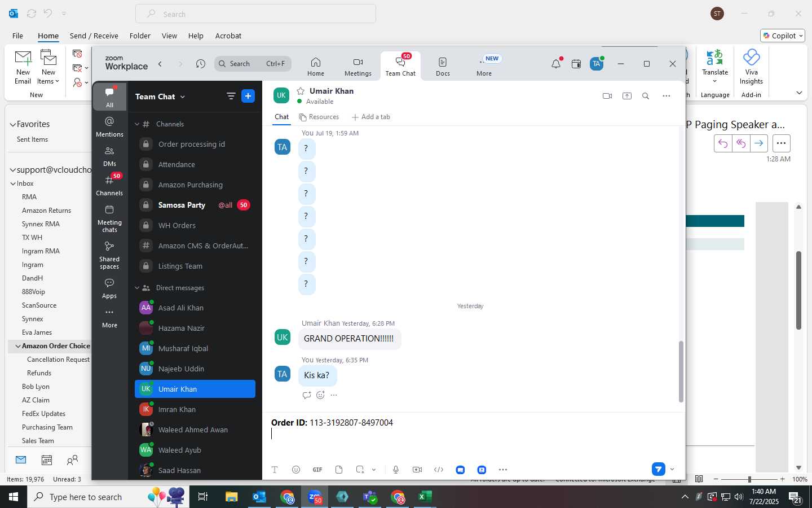812x508 pixels.
Task: Collapse Amazon Order Choice folder
Action: click(x=18, y=346)
